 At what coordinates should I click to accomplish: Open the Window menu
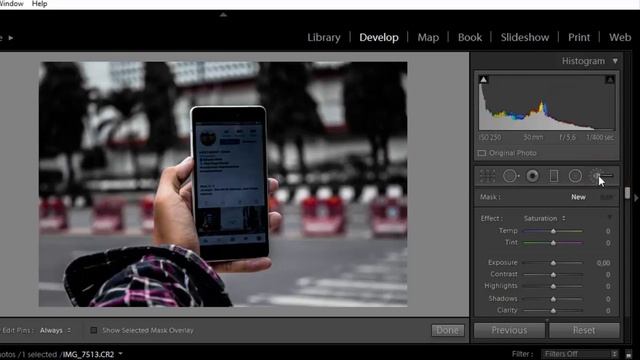tap(11, 4)
